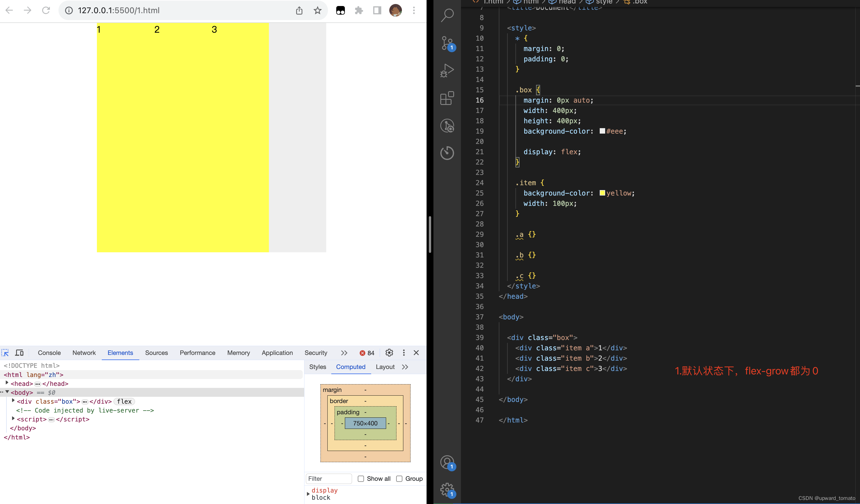Switch to the Styles pane tab

317,367
